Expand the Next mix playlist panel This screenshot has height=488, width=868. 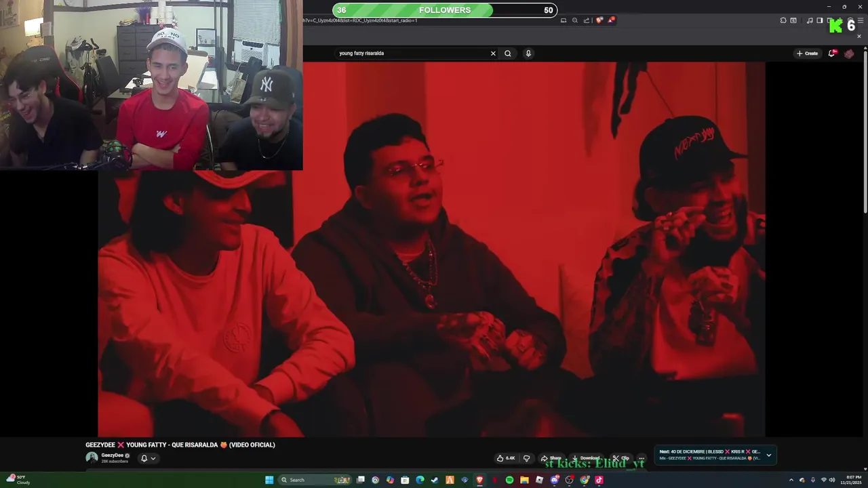click(768, 455)
